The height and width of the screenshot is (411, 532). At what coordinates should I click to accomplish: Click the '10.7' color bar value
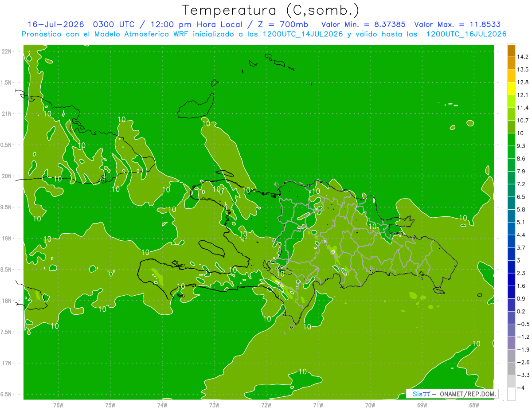(x=522, y=121)
